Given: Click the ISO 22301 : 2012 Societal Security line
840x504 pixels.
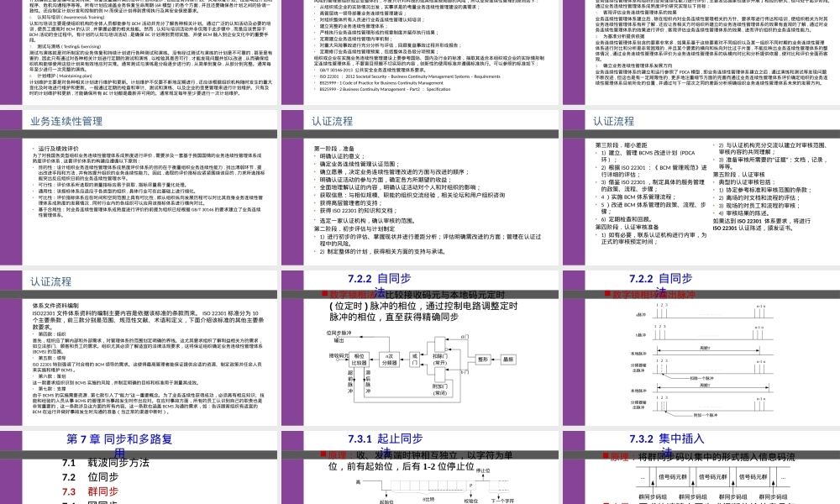Looking at the screenshot, I should [410, 76].
